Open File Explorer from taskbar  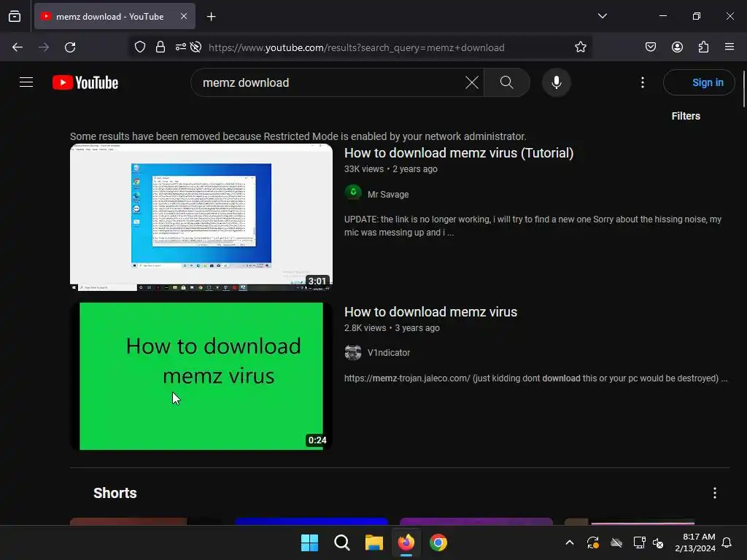pyautogui.click(x=374, y=542)
